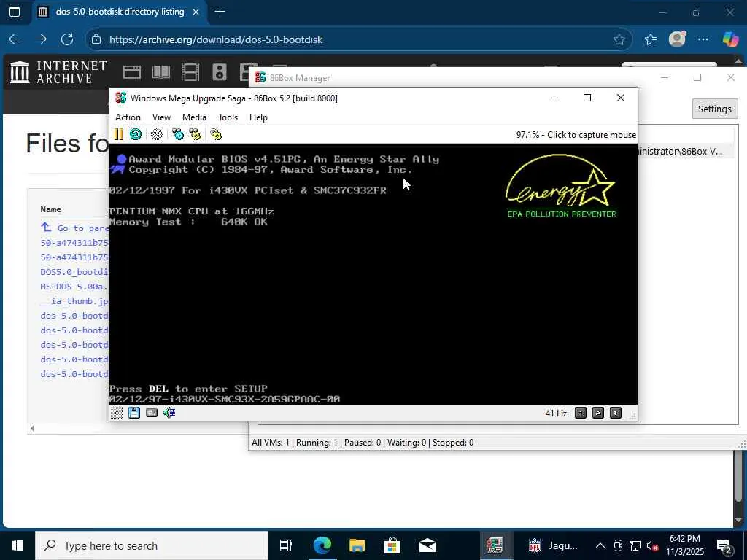This screenshot has width=747, height=560.
Task: Open the Edge favorites list icon
Action: tap(650, 39)
